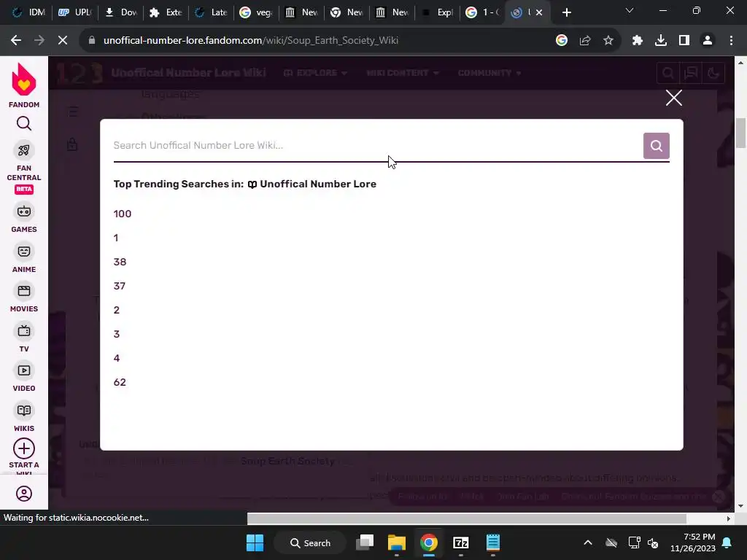The height and width of the screenshot is (560, 747).
Task: Select trending search 100
Action: pos(123,214)
